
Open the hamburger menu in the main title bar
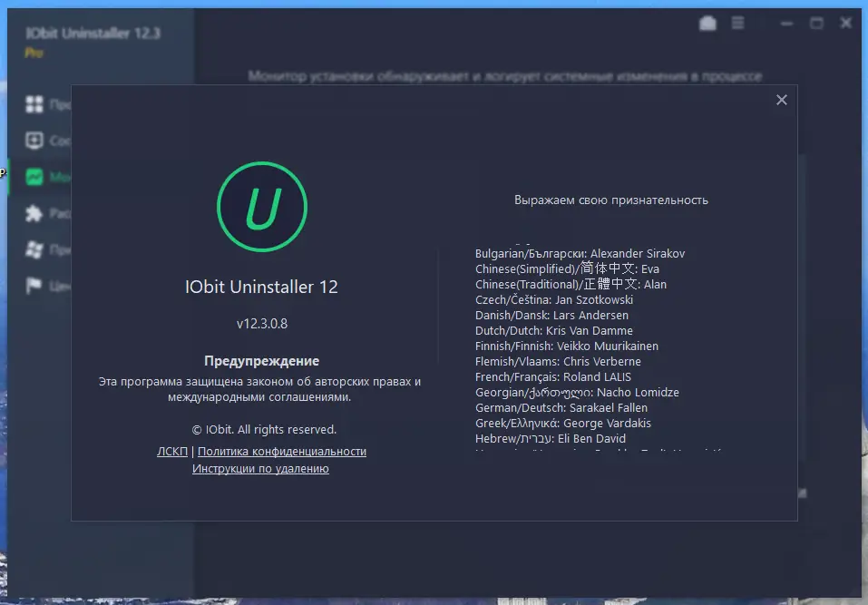[737, 24]
